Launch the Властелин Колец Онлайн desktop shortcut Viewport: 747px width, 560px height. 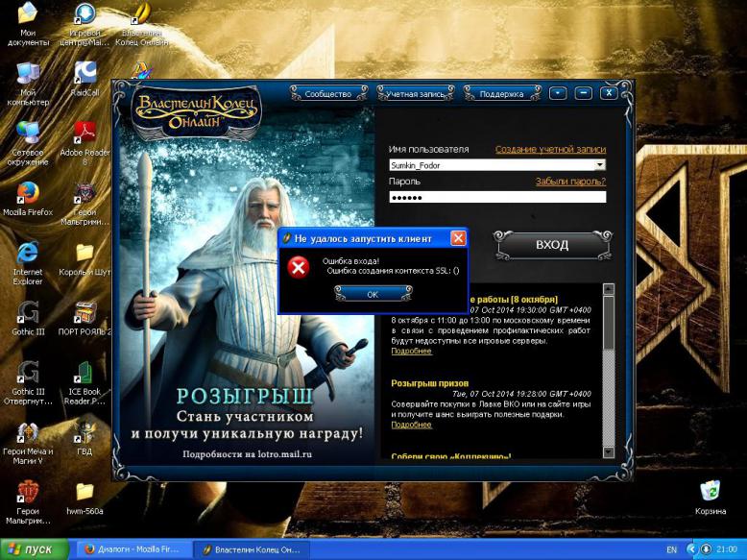coord(141,25)
